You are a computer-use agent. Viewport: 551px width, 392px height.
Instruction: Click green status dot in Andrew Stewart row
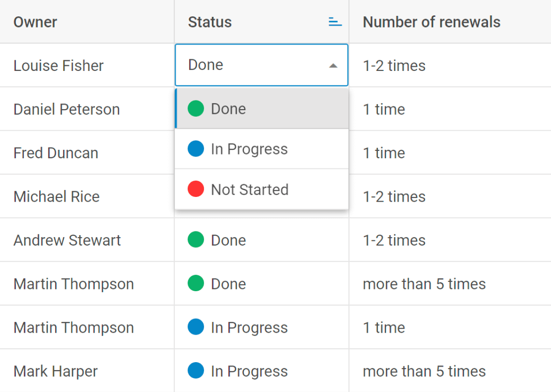point(196,239)
